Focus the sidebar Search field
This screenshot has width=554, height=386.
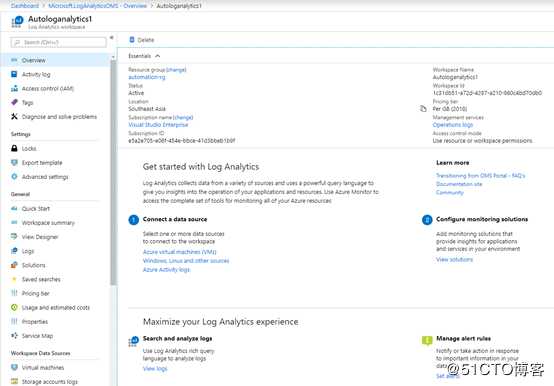point(58,42)
